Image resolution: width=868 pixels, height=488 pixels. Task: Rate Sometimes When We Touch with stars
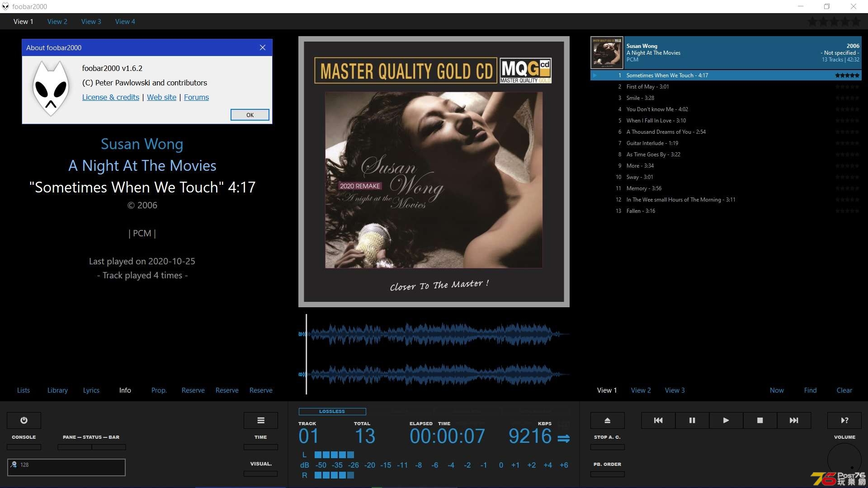(847, 75)
